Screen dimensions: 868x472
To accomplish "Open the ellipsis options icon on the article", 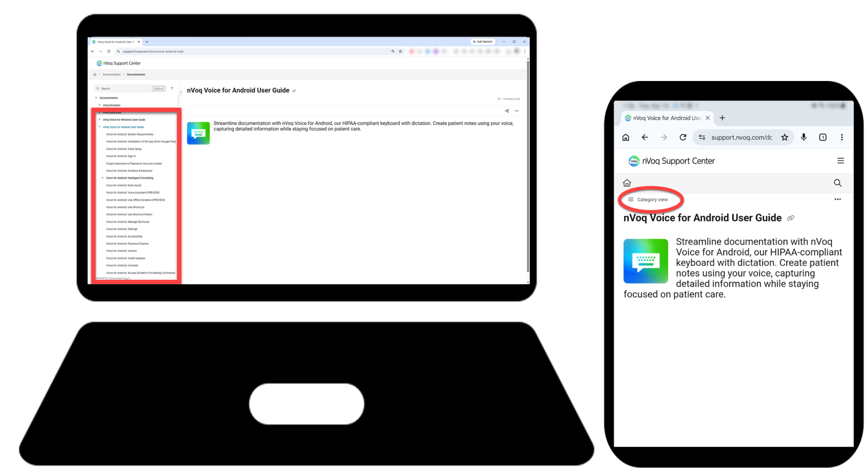I will 517,111.
